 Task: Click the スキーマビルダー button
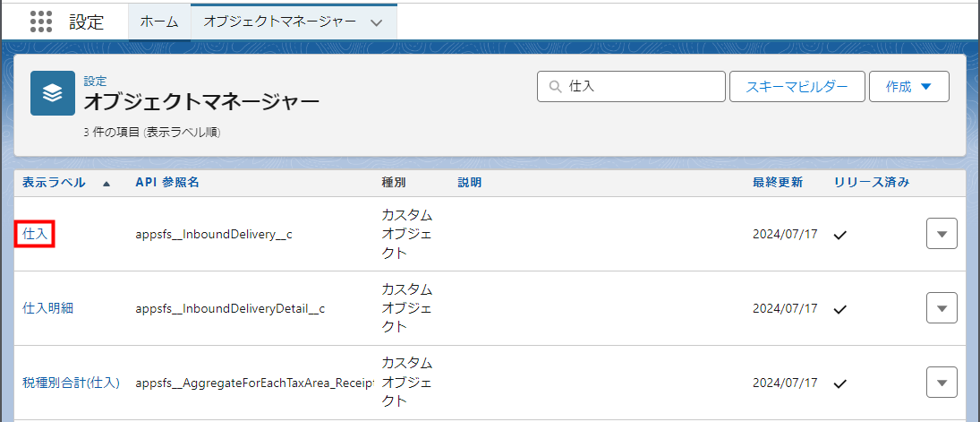click(797, 87)
